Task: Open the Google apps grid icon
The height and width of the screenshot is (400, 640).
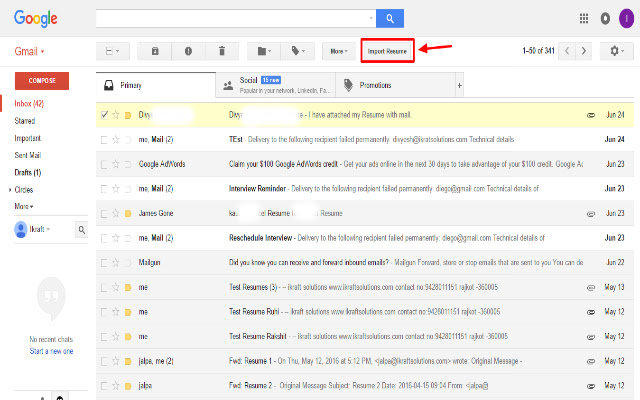Action: 584,18
